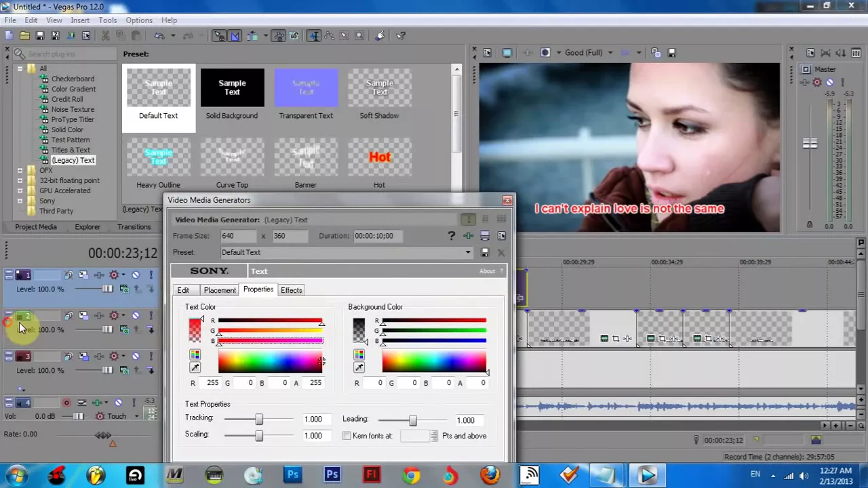868x488 pixels.
Task: Click the Save project disk icon
Action: (39, 36)
